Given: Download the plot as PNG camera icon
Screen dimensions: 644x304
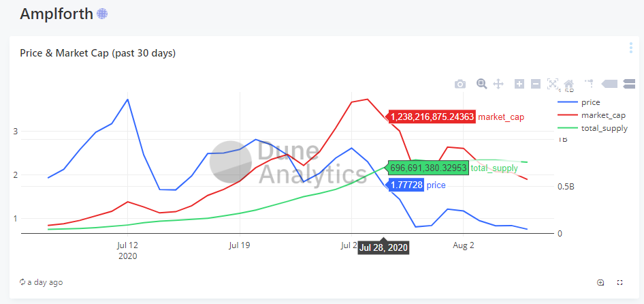Looking at the screenshot, I should point(460,84).
